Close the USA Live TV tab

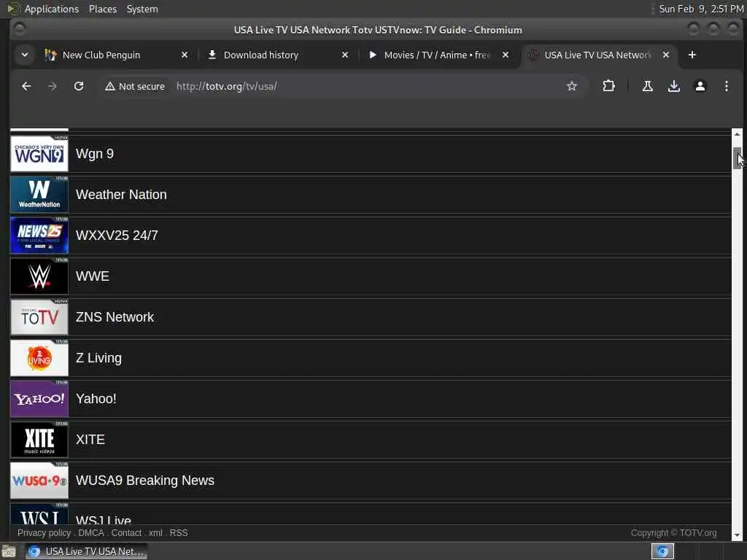(x=666, y=55)
